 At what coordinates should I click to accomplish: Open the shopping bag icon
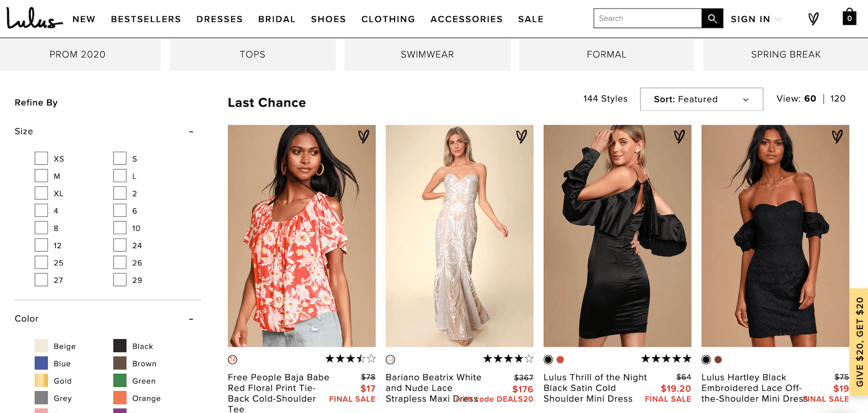point(849,18)
